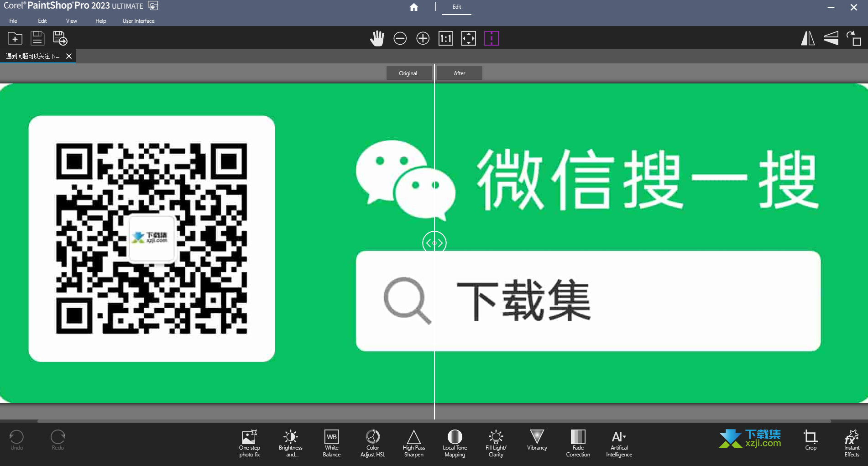
Task: Zoom out with the minus icon
Action: (400, 38)
